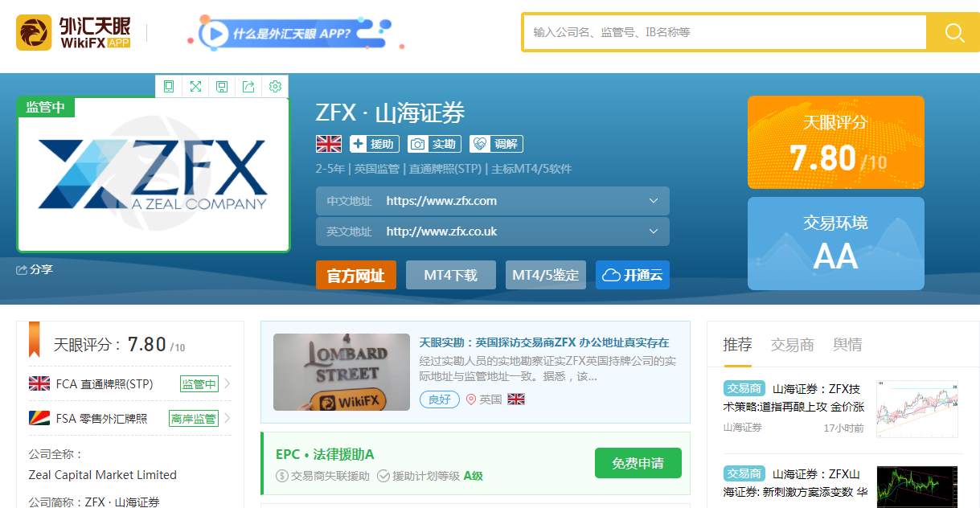Click the 17小时前 timestamp
This screenshot has height=508, width=980.
pos(843,428)
